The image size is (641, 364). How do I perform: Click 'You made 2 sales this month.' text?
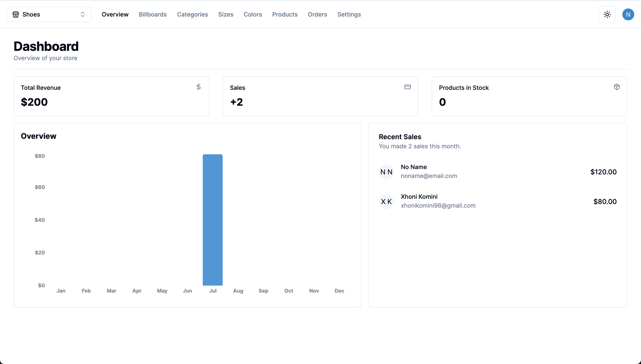(420, 146)
